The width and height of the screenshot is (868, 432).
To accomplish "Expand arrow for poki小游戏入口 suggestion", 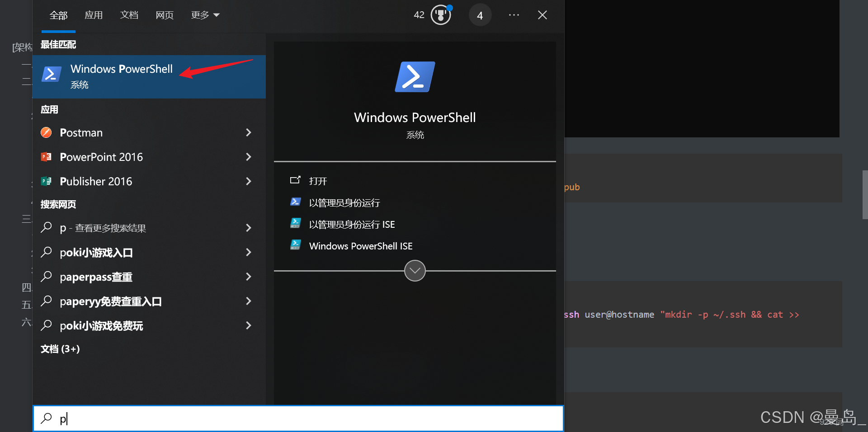I will coord(248,252).
